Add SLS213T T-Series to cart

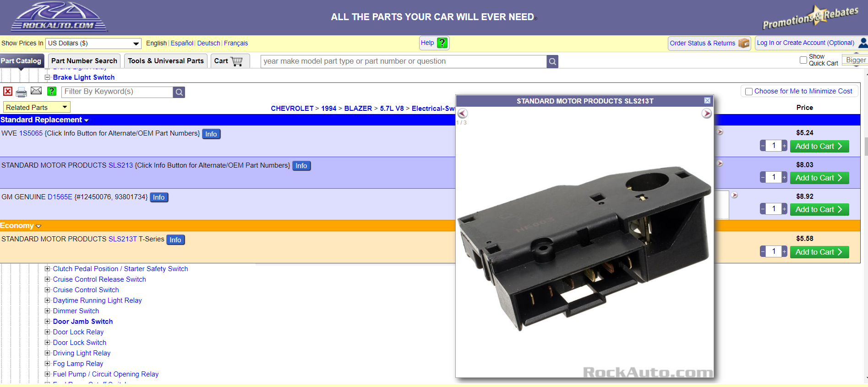point(819,252)
